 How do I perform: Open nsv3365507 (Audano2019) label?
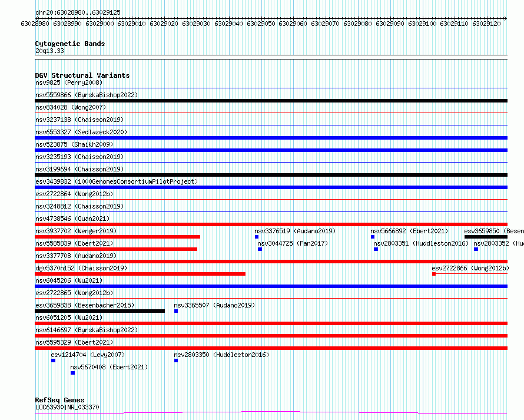214,305
